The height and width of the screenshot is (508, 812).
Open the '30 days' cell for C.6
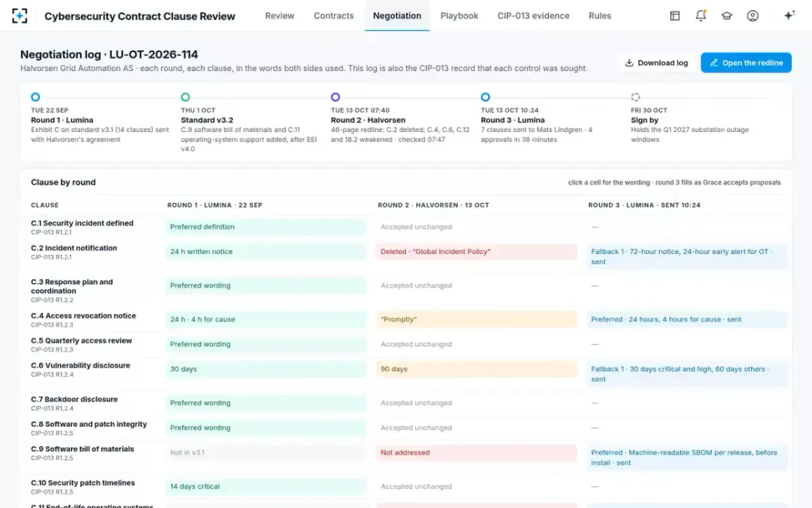[x=265, y=369]
